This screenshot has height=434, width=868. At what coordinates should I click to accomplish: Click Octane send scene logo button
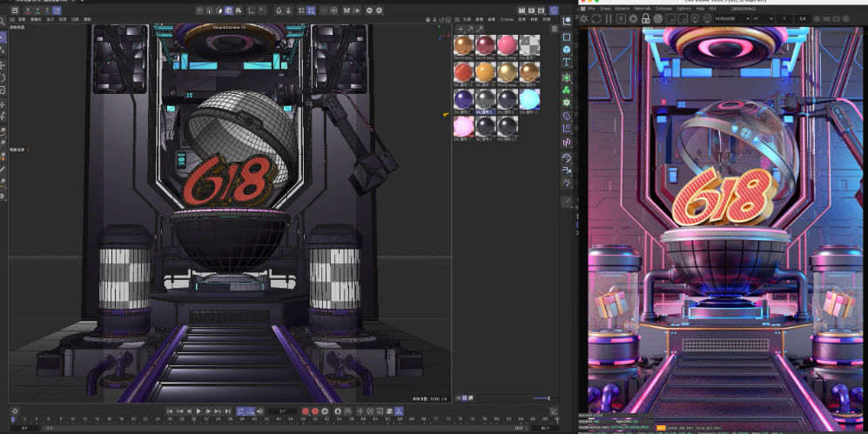click(585, 18)
